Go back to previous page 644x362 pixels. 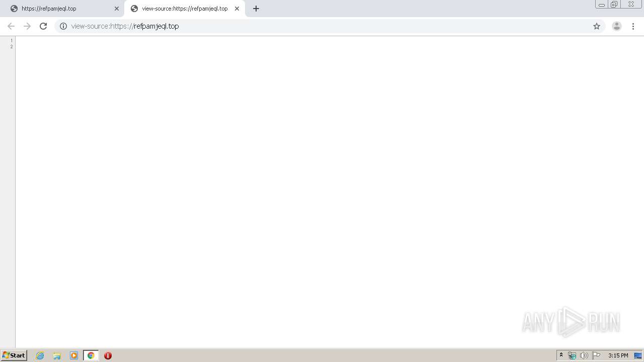(11, 26)
